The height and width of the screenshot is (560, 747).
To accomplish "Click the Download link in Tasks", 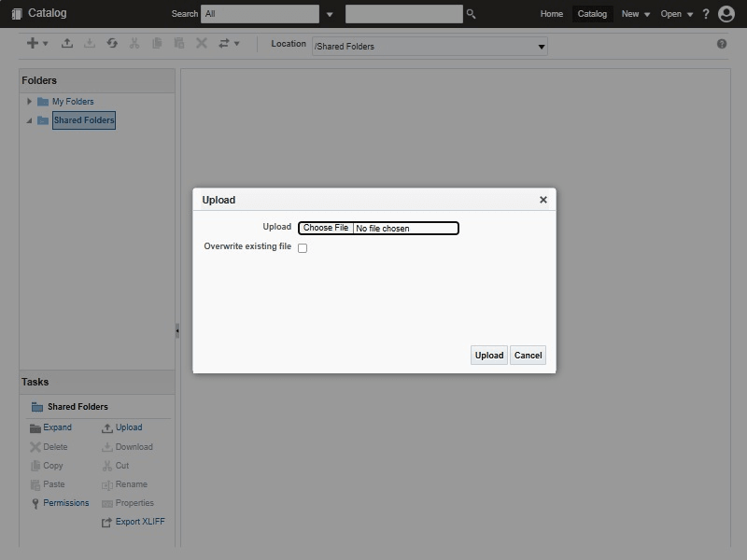I will pyautogui.click(x=134, y=447).
